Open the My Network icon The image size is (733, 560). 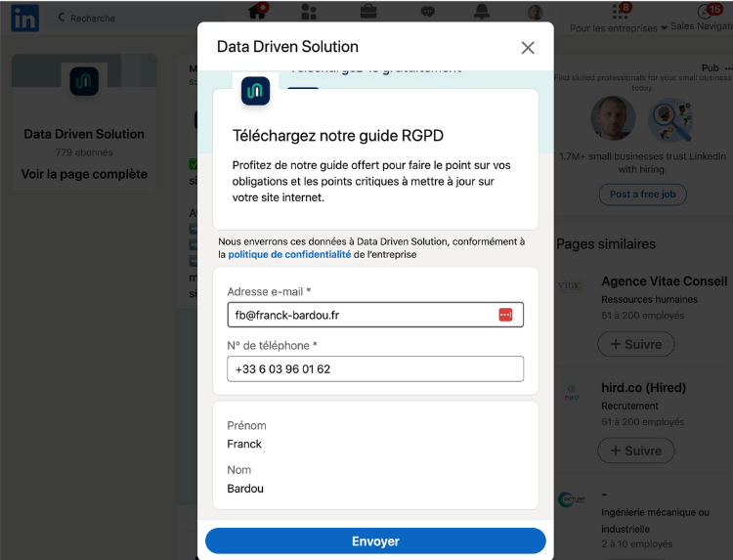[x=309, y=12]
